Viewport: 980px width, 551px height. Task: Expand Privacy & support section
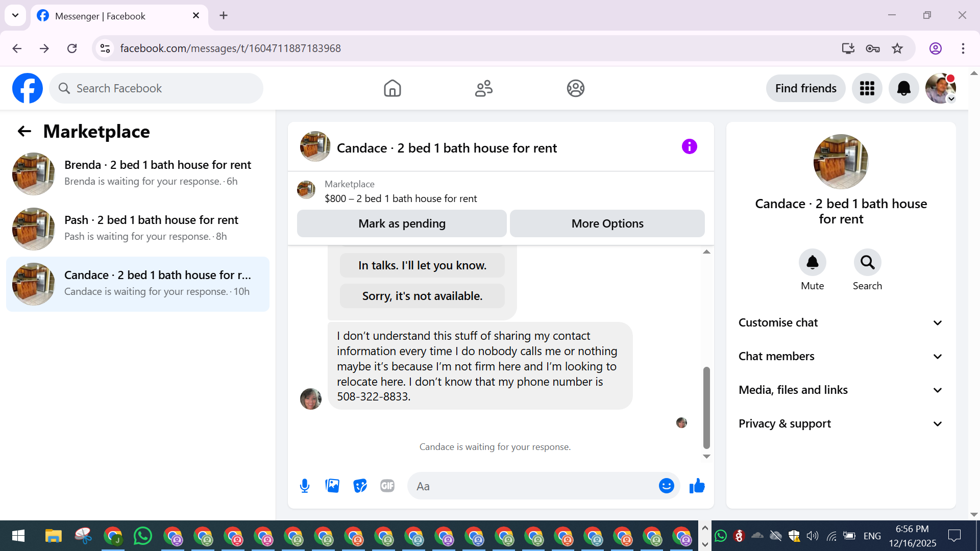841,424
